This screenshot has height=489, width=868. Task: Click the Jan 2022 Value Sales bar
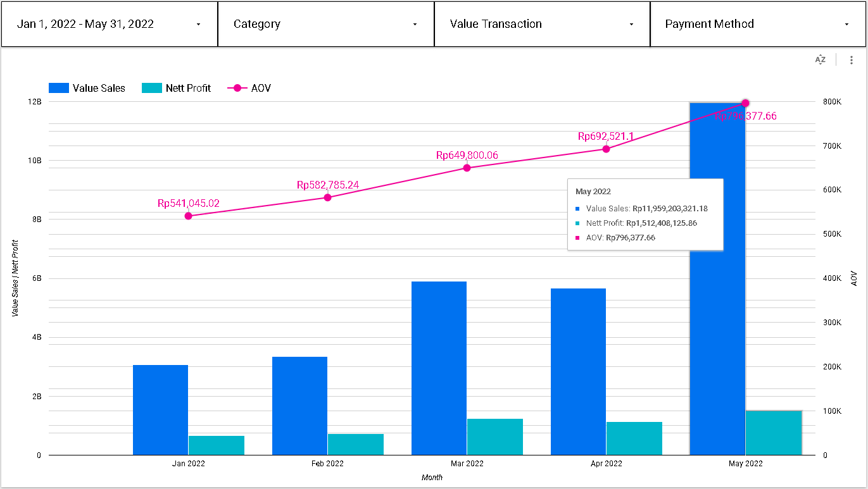click(160, 410)
